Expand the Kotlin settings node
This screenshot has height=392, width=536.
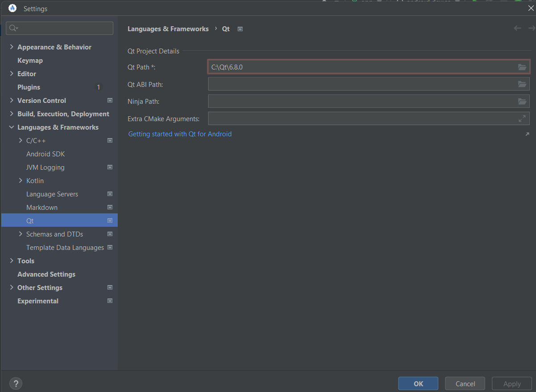pos(21,181)
